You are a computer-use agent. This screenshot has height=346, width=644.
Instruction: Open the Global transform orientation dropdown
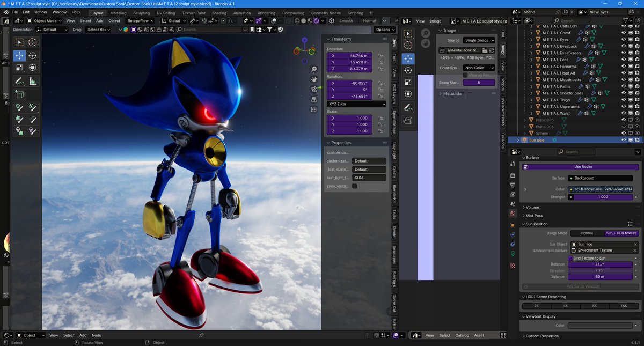point(173,21)
